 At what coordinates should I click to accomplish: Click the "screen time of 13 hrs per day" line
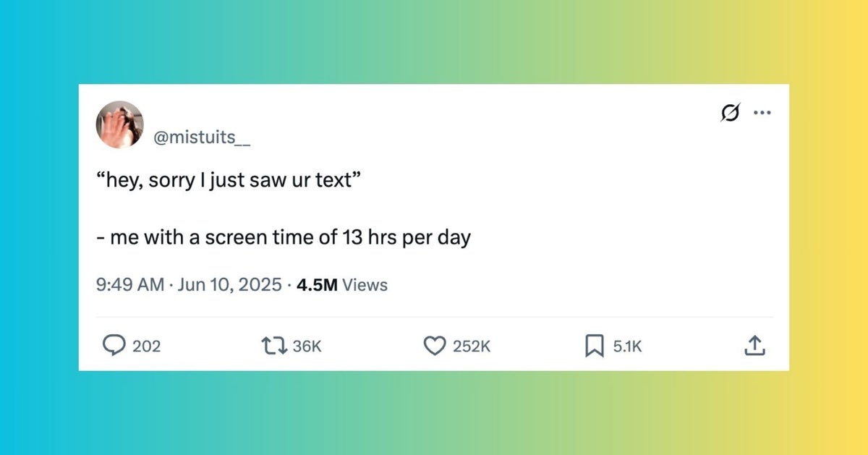click(339, 237)
